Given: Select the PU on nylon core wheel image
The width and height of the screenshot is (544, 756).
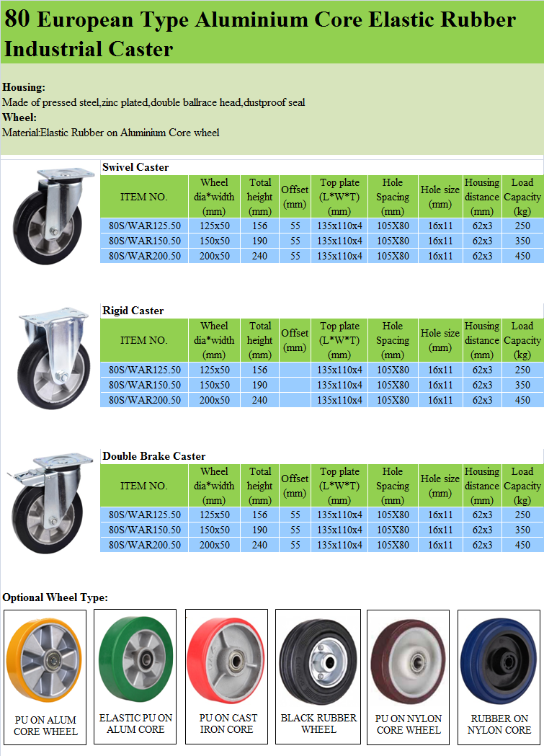Looking at the screenshot, I should [x=408, y=662].
